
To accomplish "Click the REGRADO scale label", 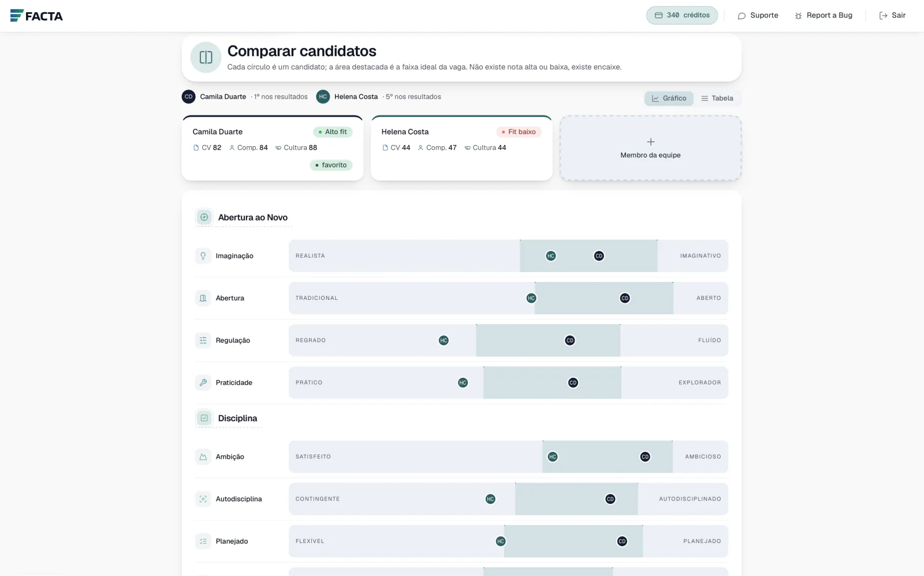I will tap(311, 340).
